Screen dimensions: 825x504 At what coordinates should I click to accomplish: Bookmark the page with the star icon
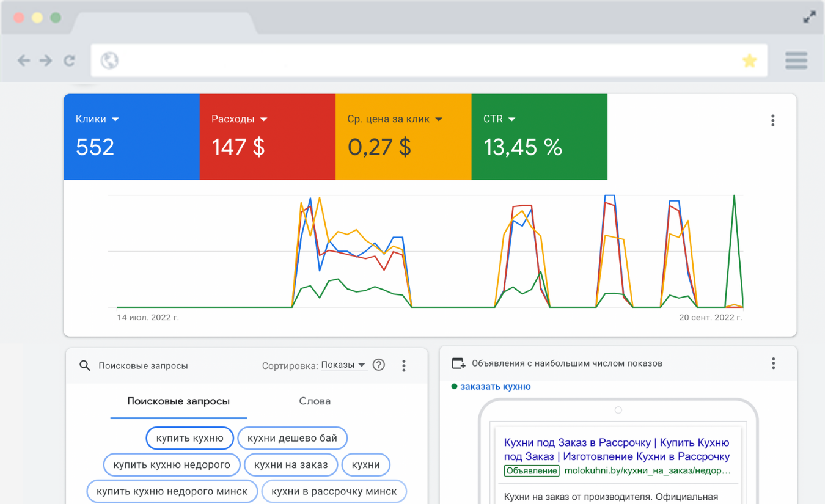749,60
